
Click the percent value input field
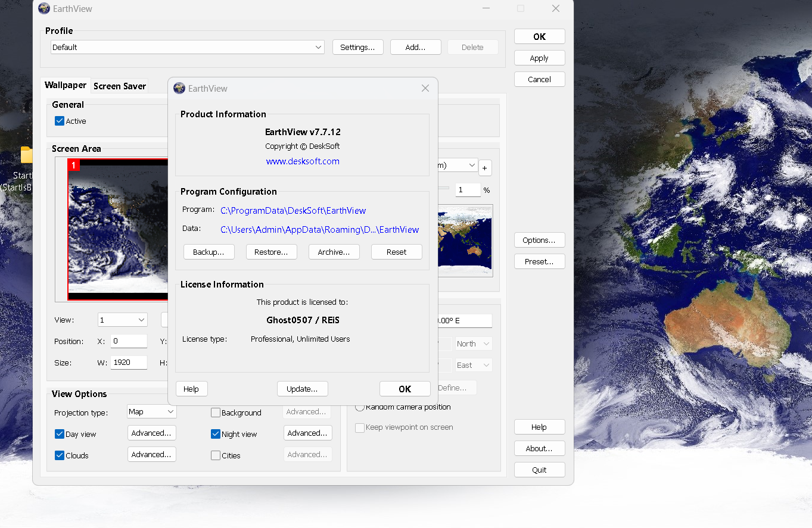point(468,190)
